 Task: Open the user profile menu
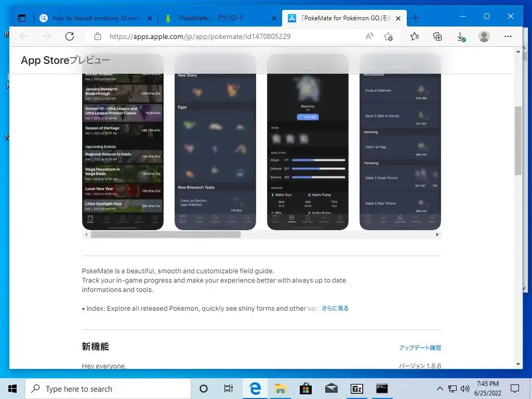point(484,36)
